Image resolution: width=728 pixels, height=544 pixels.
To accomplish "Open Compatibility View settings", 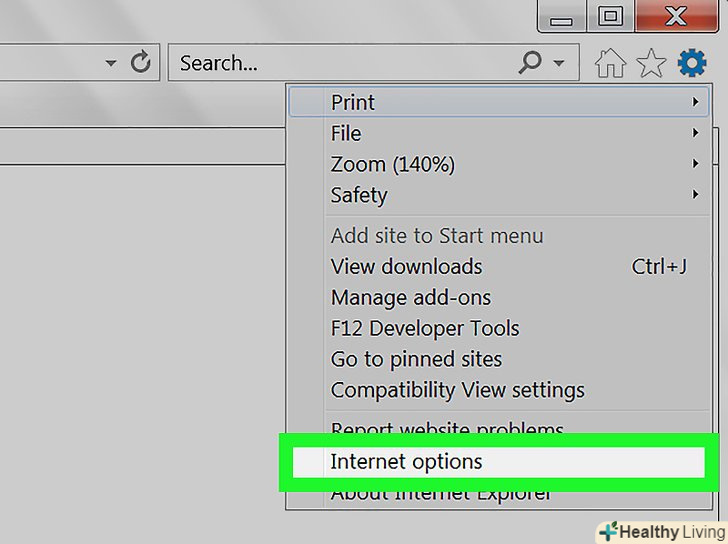I will [x=499, y=390].
